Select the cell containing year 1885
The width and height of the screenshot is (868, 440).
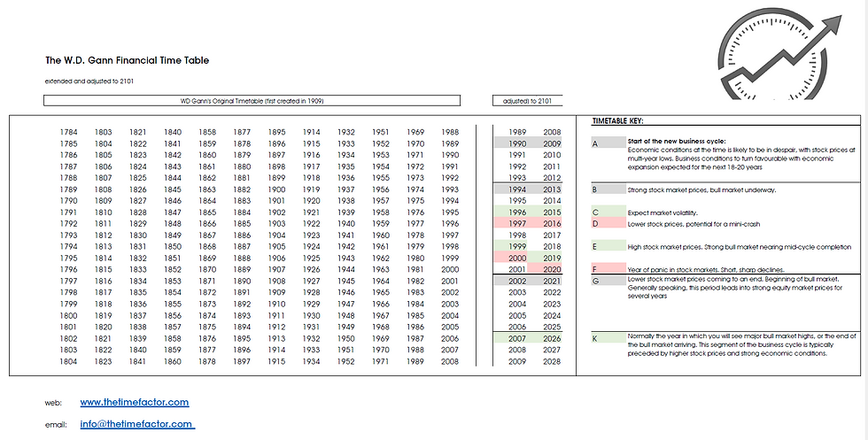[242, 224]
